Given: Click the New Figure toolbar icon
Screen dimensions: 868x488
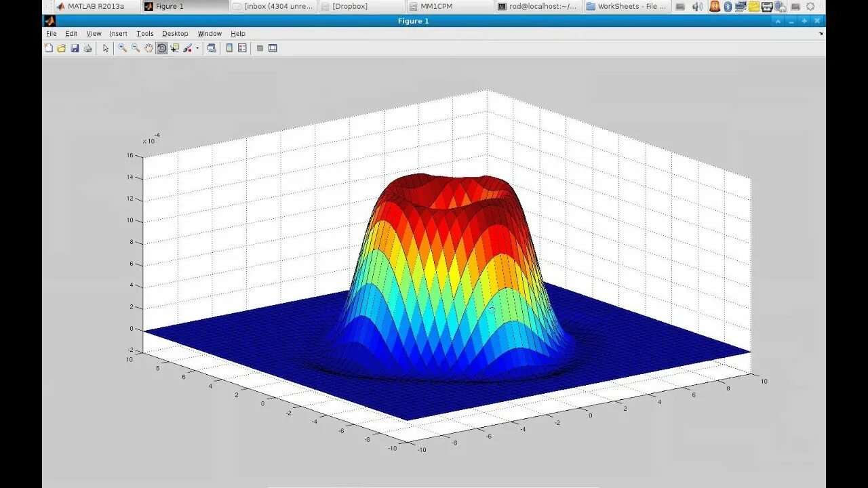Looking at the screenshot, I should click(48, 48).
